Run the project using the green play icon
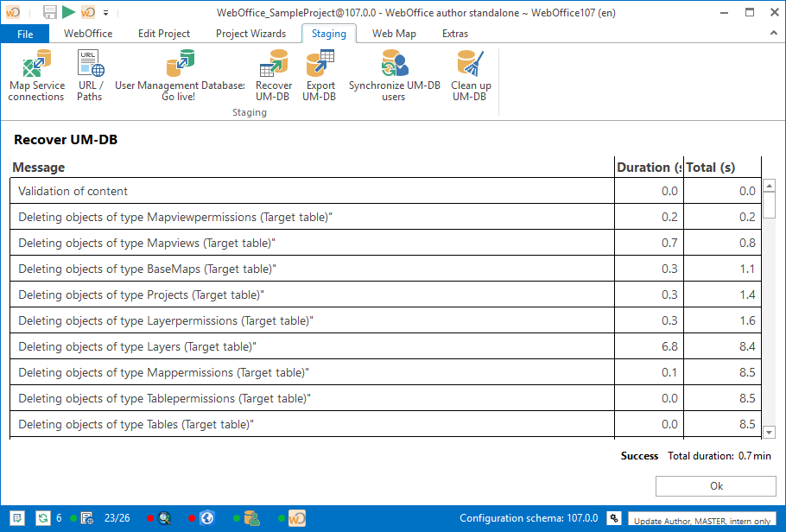This screenshot has height=532, width=786. click(67, 12)
